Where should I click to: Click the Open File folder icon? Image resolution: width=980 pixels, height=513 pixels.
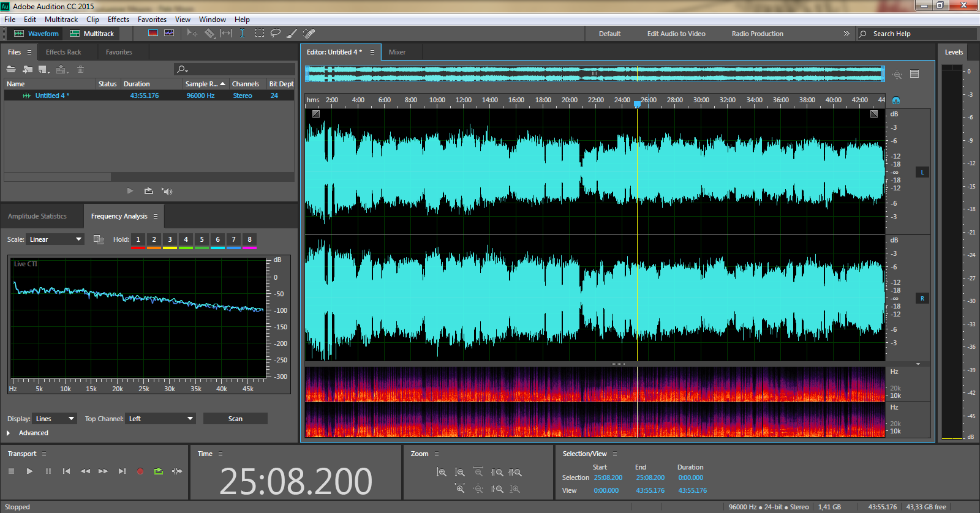coord(11,69)
